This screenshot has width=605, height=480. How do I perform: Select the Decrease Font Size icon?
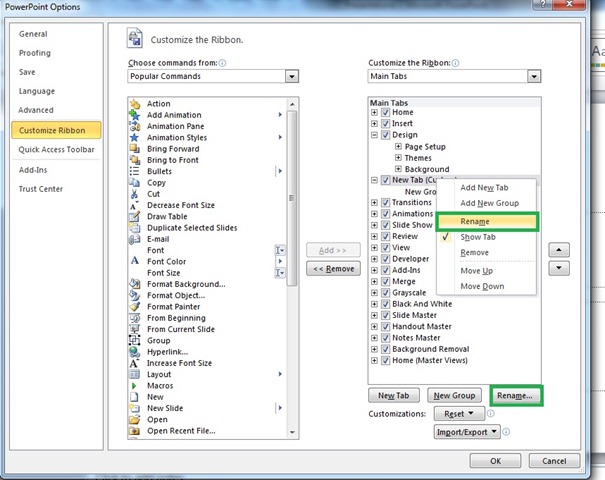coord(135,205)
